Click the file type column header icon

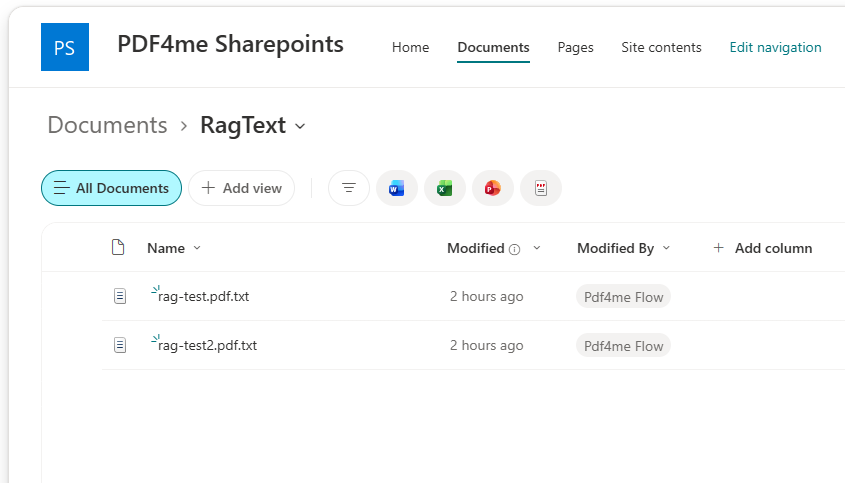point(118,247)
